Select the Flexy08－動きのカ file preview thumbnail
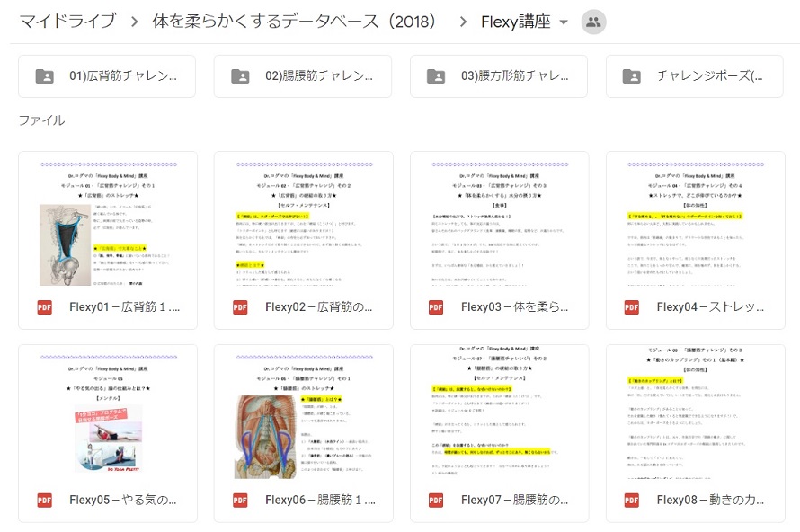Screen dimensions: 800x532 click(696, 412)
